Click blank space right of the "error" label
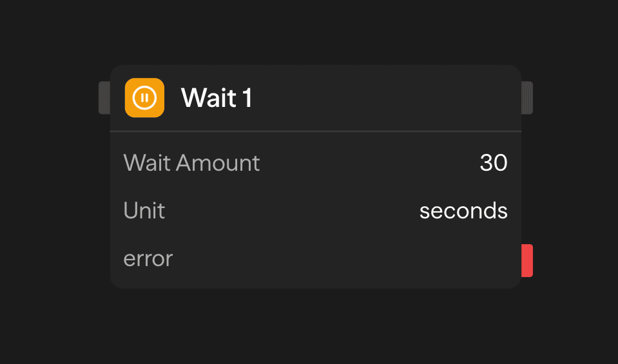This screenshot has width=618, height=364. [x=342, y=259]
